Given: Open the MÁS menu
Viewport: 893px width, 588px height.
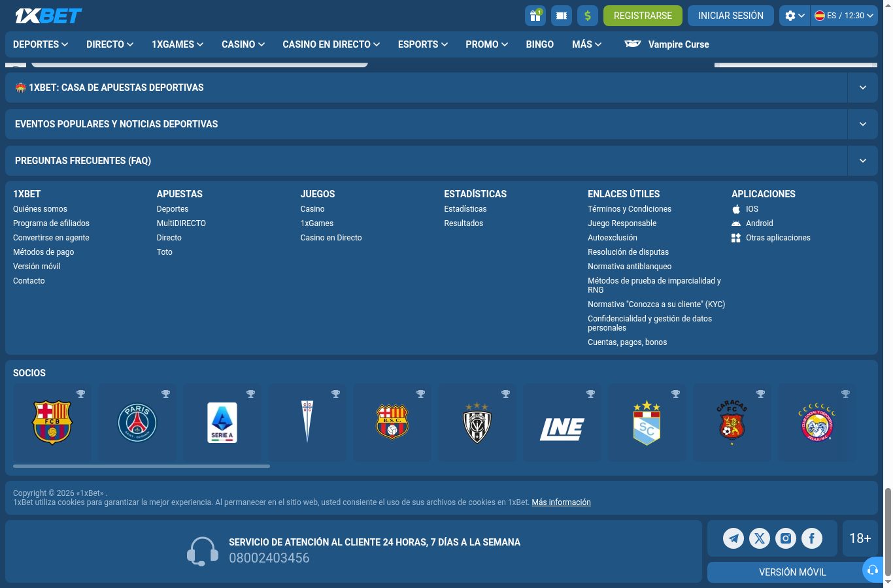Looking at the screenshot, I should point(587,44).
